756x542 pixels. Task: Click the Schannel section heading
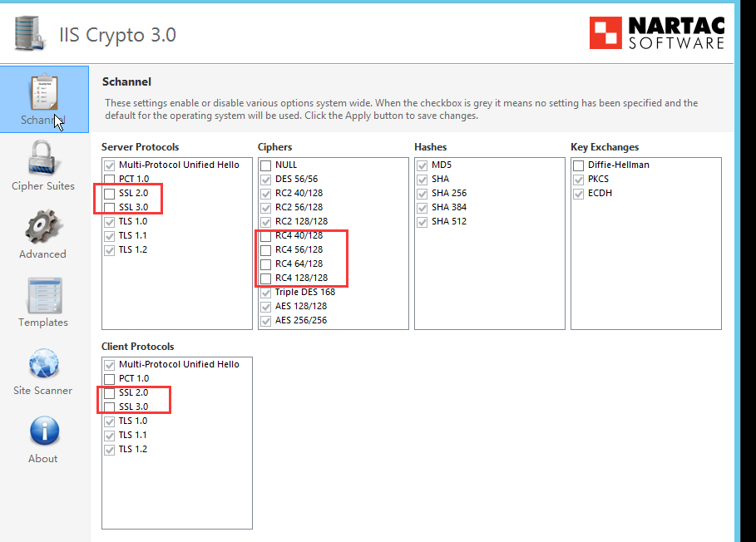coord(126,81)
